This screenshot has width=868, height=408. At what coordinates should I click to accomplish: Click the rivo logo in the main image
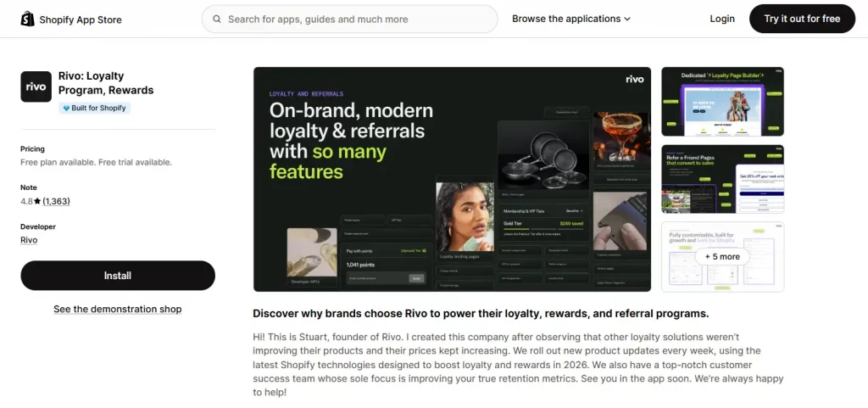pyautogui.click(x=634, y=79)
